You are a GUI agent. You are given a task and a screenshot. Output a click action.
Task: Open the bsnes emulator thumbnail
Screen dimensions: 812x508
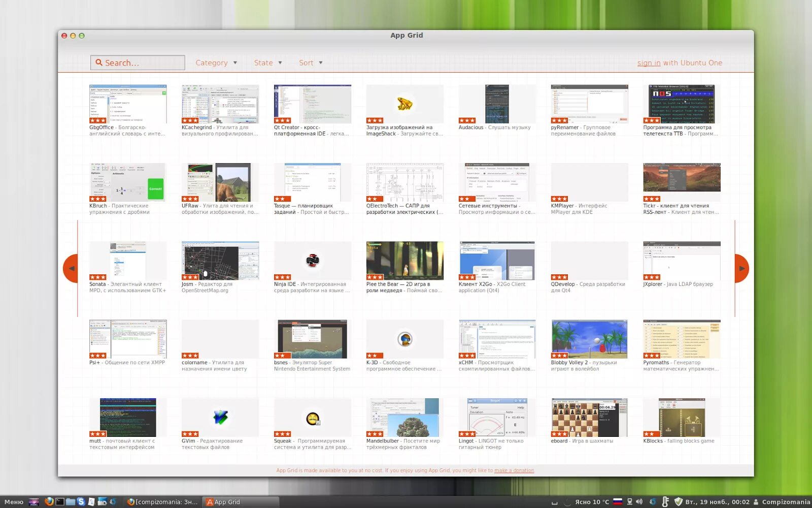pyautogui.click(x=313, y=339)
